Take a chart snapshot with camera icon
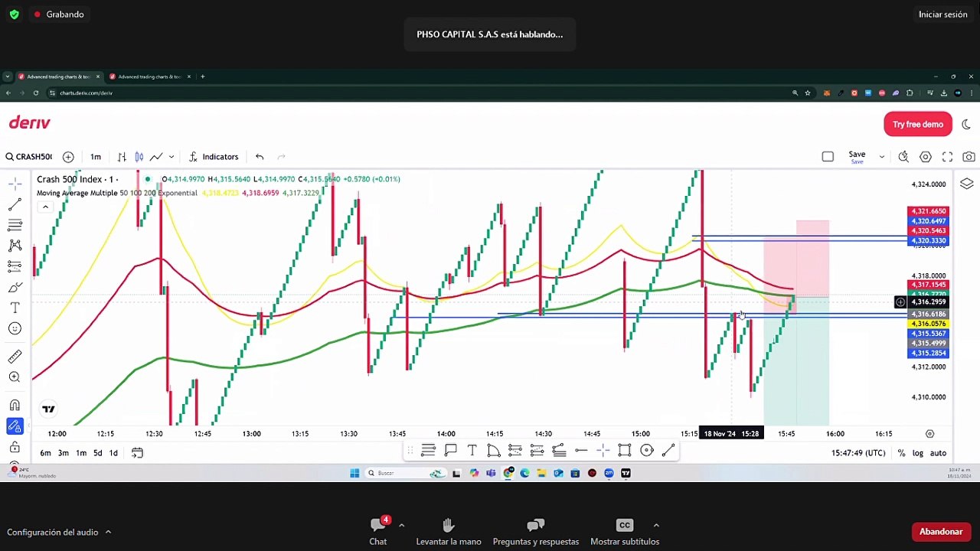The height and width of the screenshot is (551, 980). click(x=969, y=157)
